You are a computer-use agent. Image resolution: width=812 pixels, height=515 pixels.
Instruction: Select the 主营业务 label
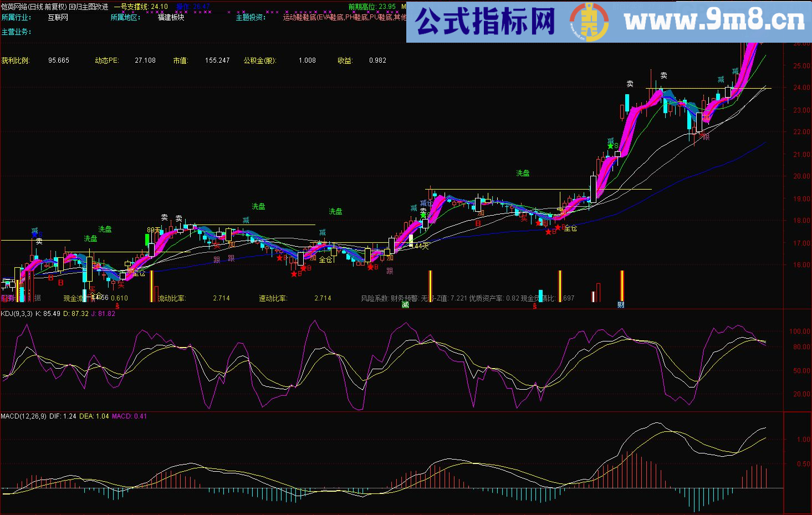coord(16,32)
